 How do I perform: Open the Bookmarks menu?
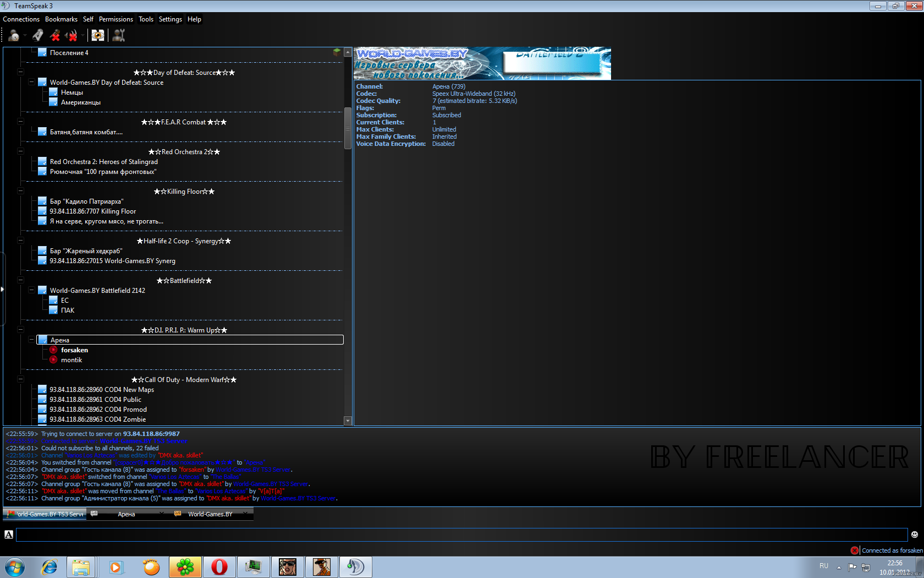click(61, 19)
